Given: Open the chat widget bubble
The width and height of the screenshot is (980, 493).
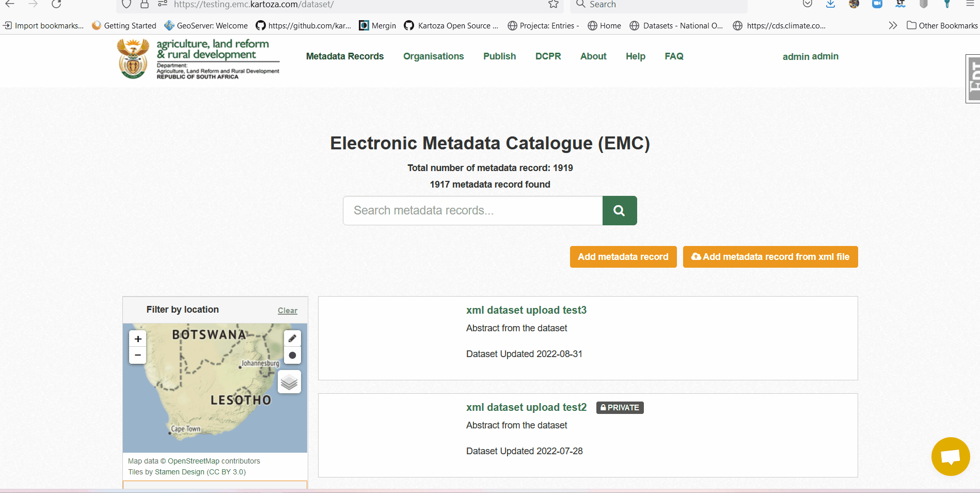Looking at the screenshot, I should pos(951,456).
